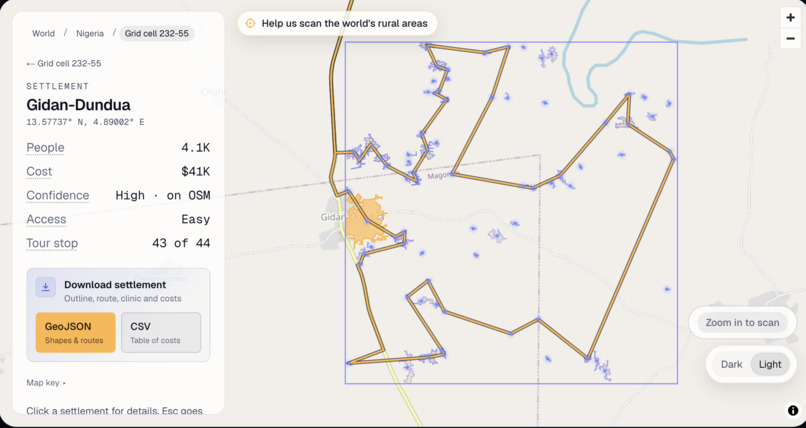Click the Access label

[46, 219]
